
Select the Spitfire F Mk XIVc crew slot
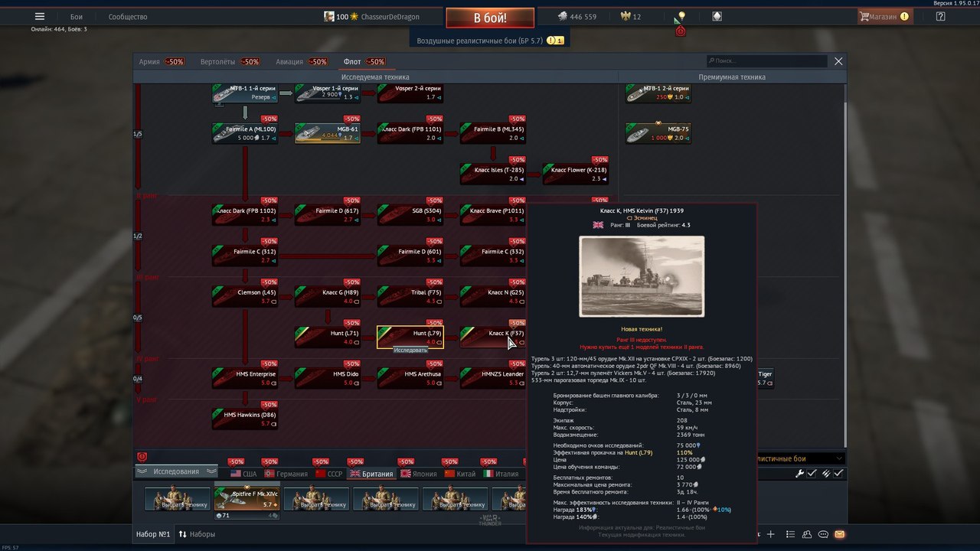click(x=247, y=500)
